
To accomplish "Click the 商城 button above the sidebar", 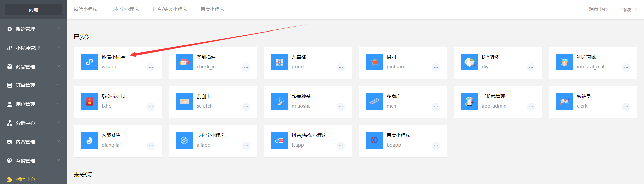I will click(34, 10).
